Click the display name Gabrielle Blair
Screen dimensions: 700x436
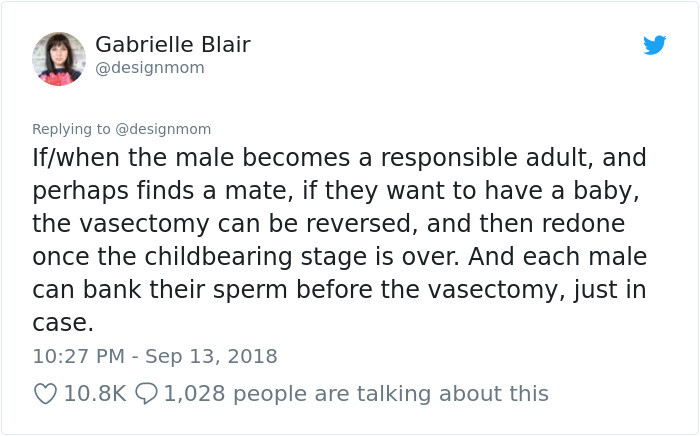(173, 45)
